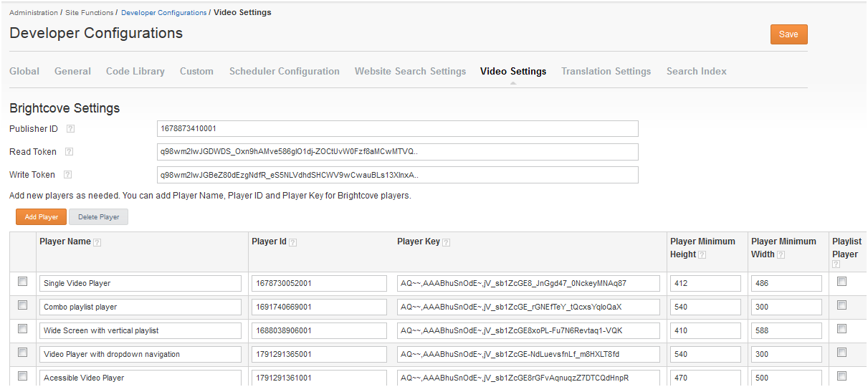
Task: Select the Video Settings tab
Action: coord(513,72)
